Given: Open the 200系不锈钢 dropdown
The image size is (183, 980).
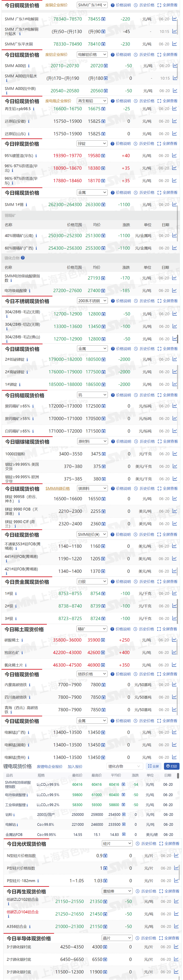Looking at the screenshot, I should [92, 301].
